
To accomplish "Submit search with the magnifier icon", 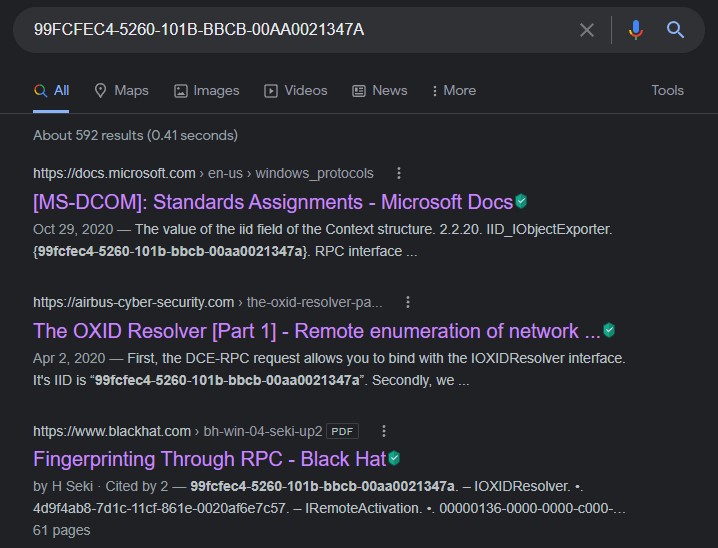I will click(x=675, y=30).
